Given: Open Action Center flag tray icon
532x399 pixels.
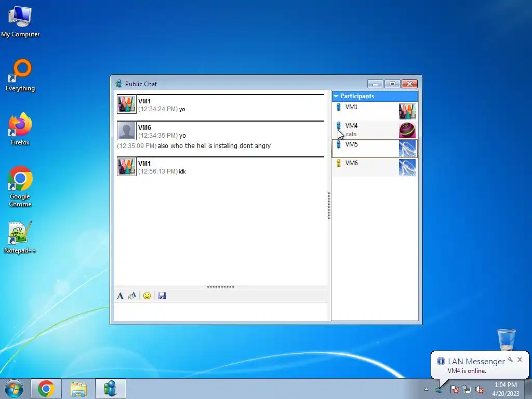Looking at the screenshot, I should click(454, 389).
